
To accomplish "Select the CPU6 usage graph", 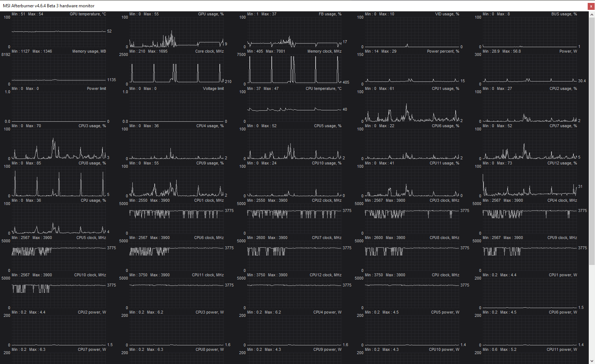I will pos(412,144).
